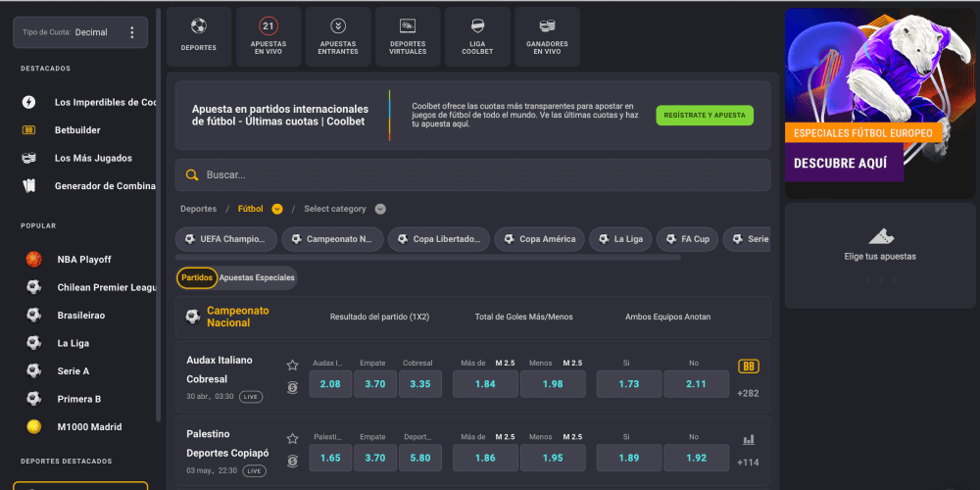Expand the Fútbol breadcrumb dropdown
The image size is (980, 490).
click(277, 209)
